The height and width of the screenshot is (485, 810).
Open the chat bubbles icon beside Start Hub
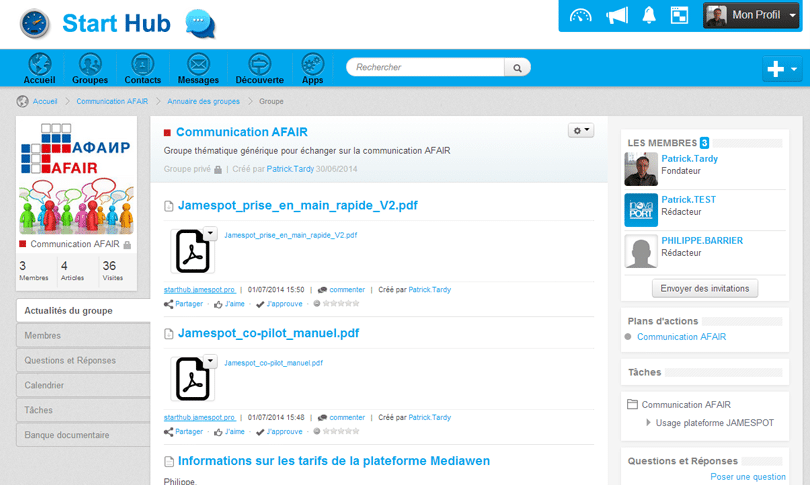(x=200, y=24)
